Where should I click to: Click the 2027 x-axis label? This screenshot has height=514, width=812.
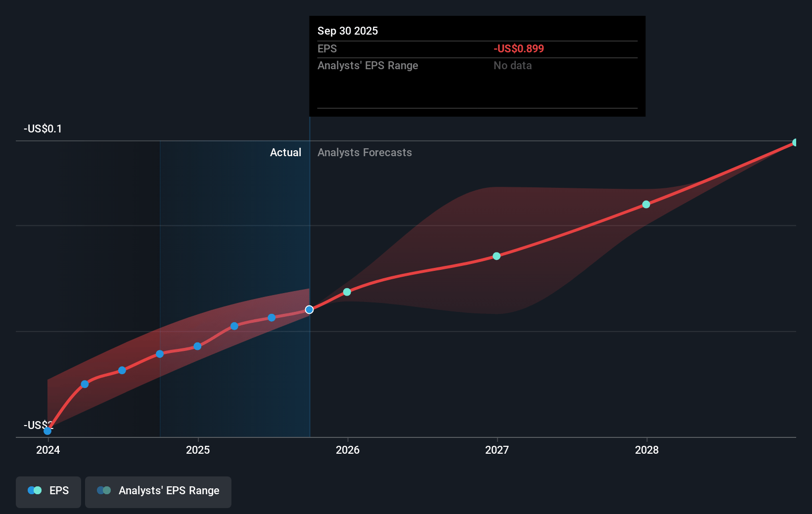[x=497, y=450]
